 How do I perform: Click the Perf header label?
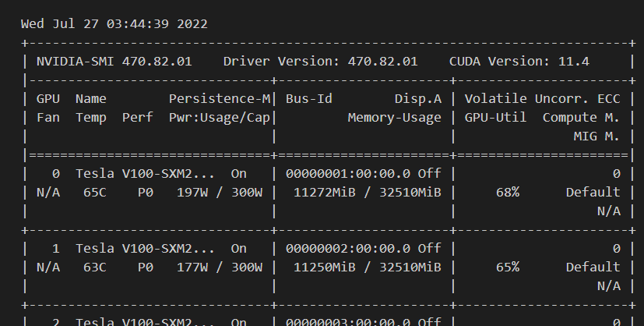137,118
